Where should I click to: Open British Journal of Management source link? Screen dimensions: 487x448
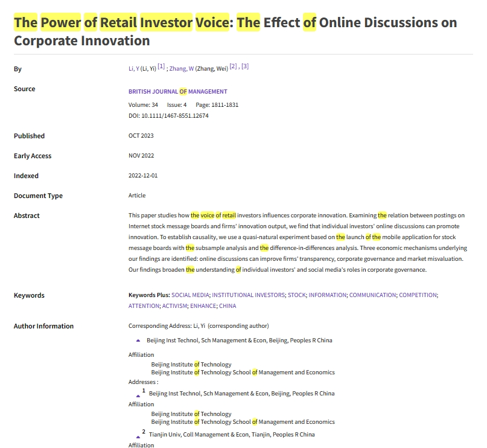177,92
